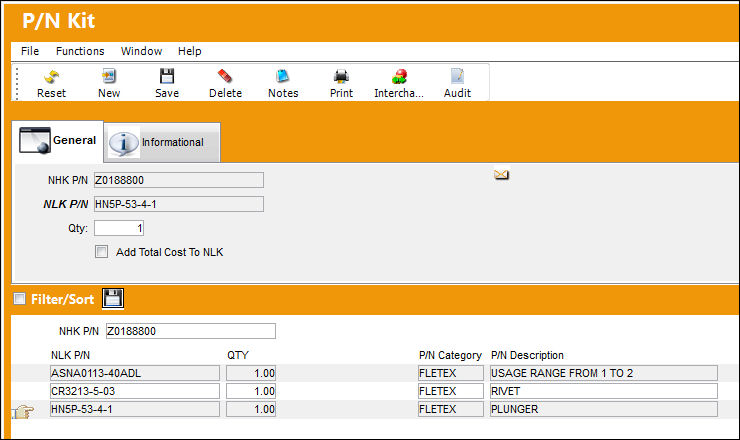Click the Informational tab info icon
740x440 pixels.
[x=124, y=142]
